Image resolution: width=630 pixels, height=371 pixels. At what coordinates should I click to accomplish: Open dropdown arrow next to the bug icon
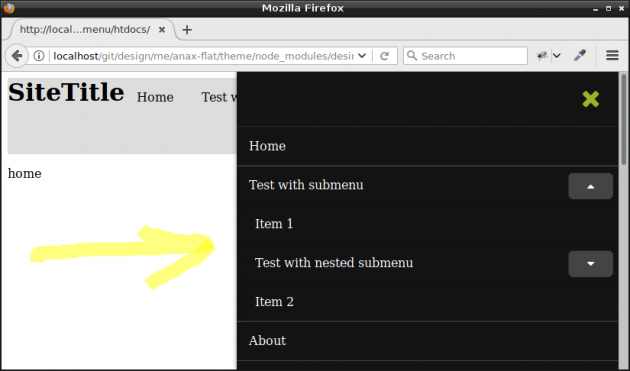(557, 55)
